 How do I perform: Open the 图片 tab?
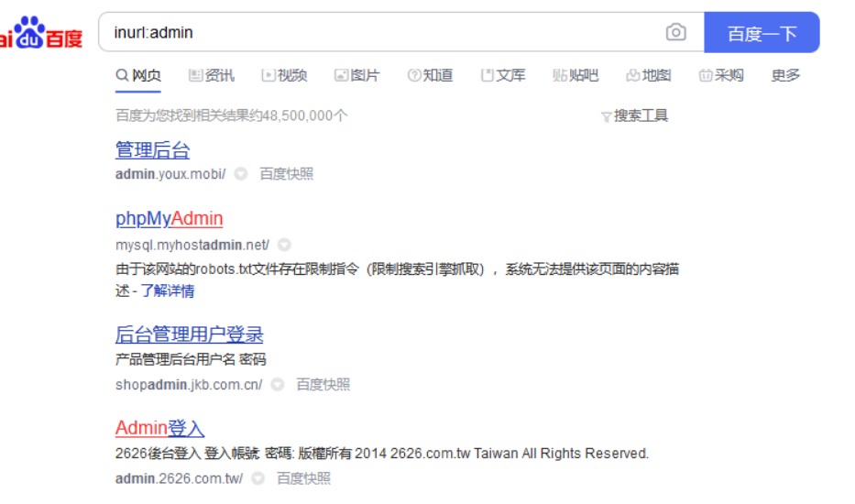[x=357, y=75]
